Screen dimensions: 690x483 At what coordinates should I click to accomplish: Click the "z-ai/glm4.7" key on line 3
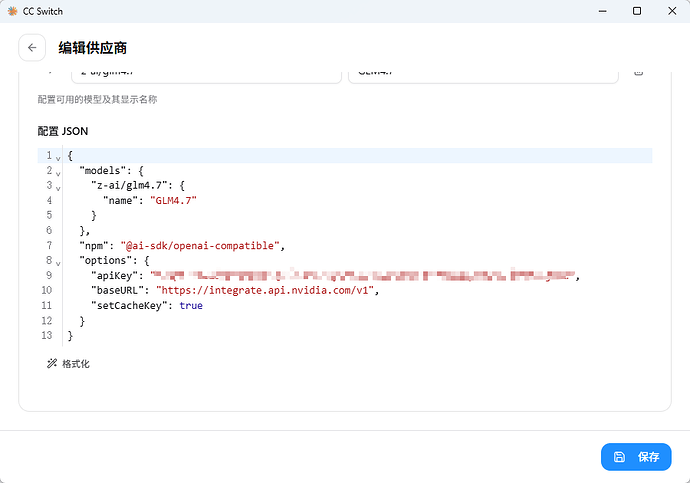(129, 186)
